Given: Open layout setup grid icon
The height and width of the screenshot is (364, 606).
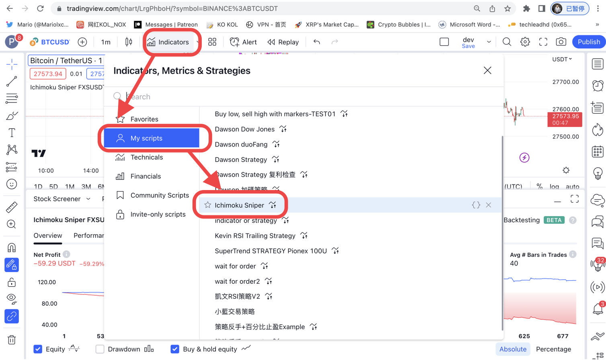Looking at the screenshot, I should pyautogui.click(x=212, y=42).
